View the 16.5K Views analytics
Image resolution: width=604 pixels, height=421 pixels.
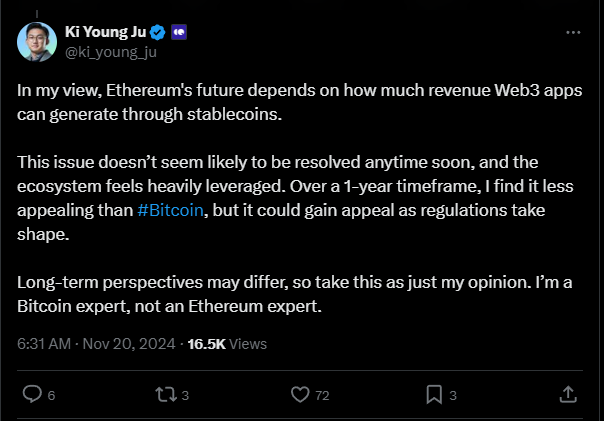click(227, 344)
